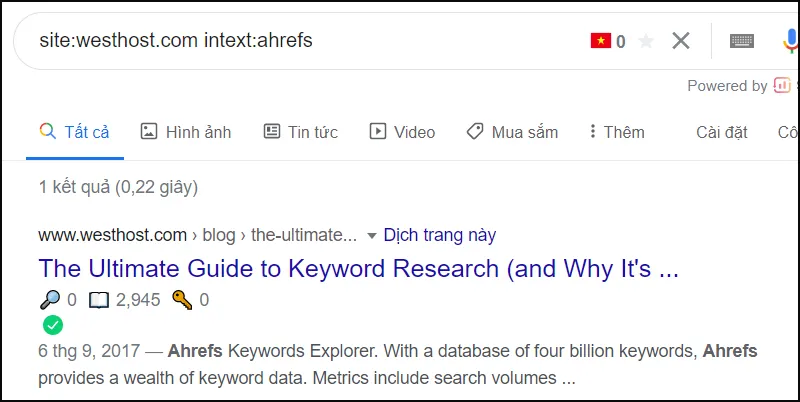
Task: Clear the search box with X
Action: point(681,41)
